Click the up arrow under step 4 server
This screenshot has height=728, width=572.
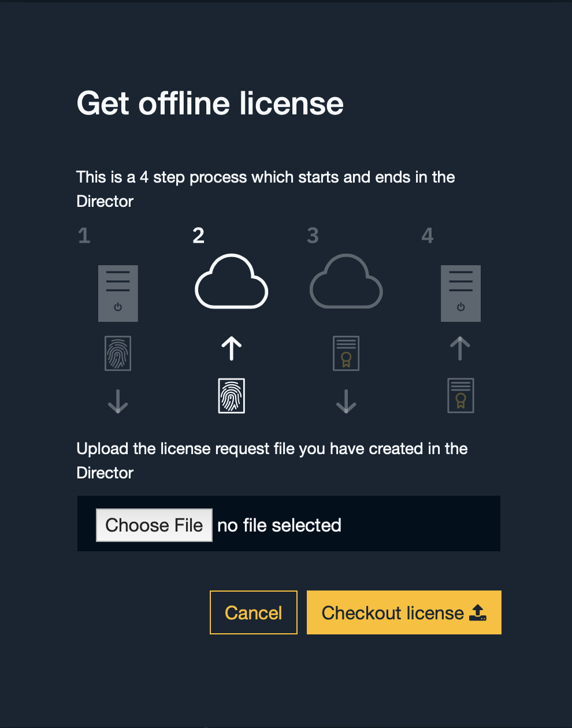460,349
